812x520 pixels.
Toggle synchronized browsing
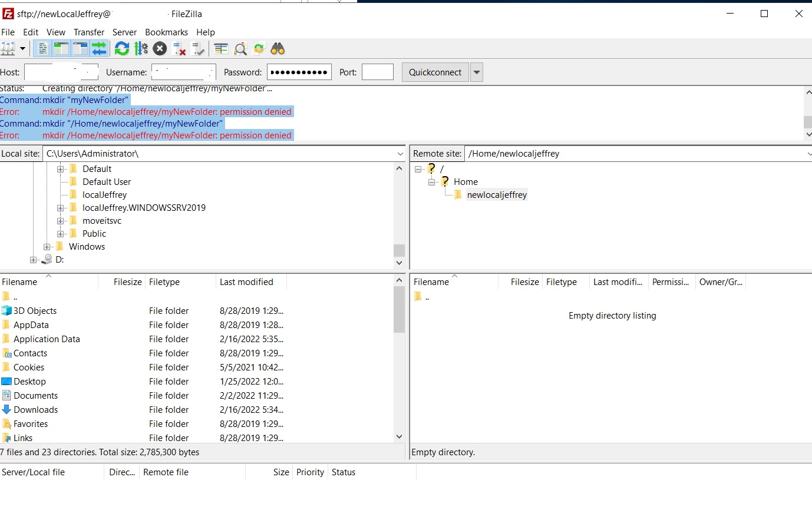point(258,48)
